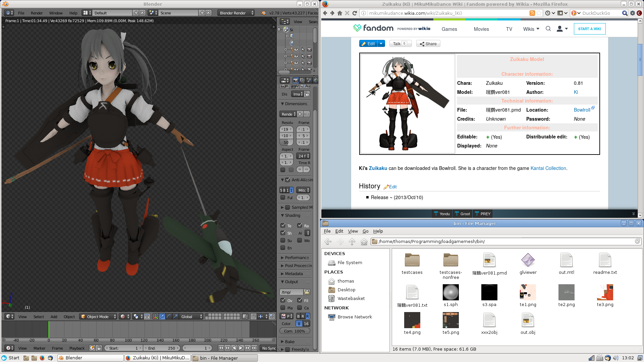Click the Kantai Collection link
Screen dimensions: 644x362
(548, 168)
